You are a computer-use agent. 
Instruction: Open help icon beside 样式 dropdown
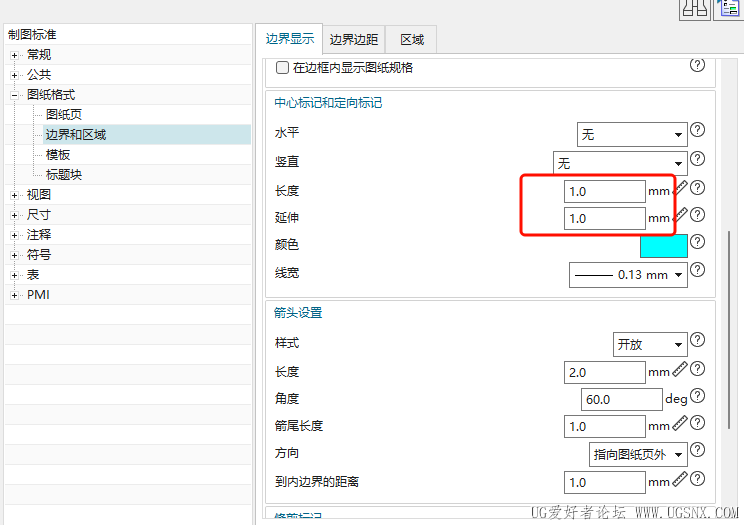click(697, 339)
